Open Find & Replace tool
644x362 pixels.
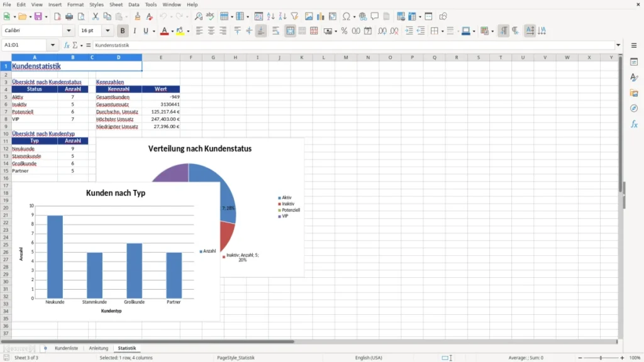point(198,16)
